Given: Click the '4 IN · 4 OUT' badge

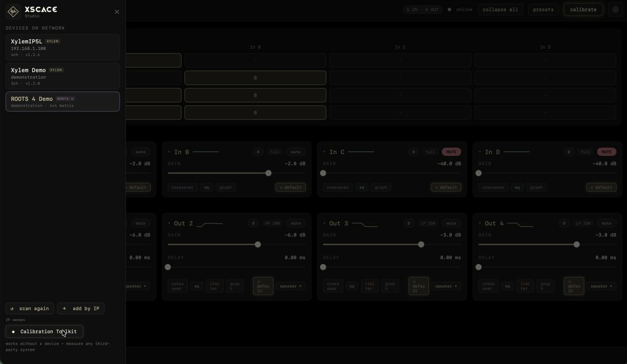Looking at the screenshot, I should (x=423, y=9).
